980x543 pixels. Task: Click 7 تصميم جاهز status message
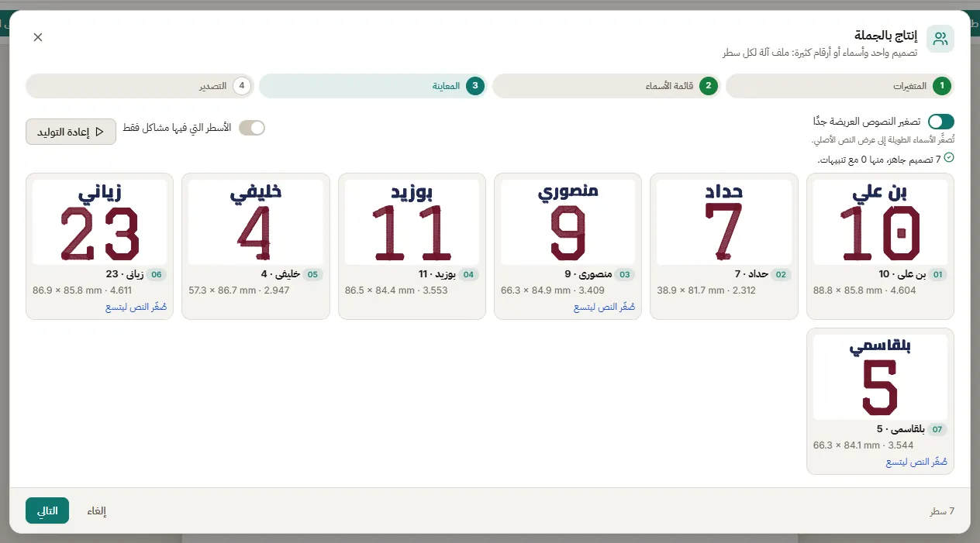click(879, 159)
